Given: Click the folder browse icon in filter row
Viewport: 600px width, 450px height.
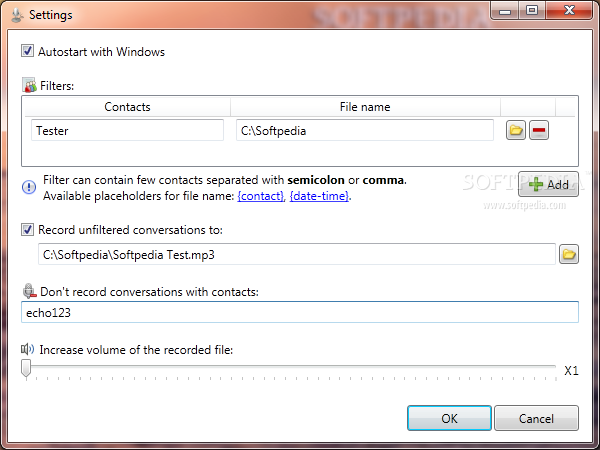Looking at the screenshot, I should [516, 130].
